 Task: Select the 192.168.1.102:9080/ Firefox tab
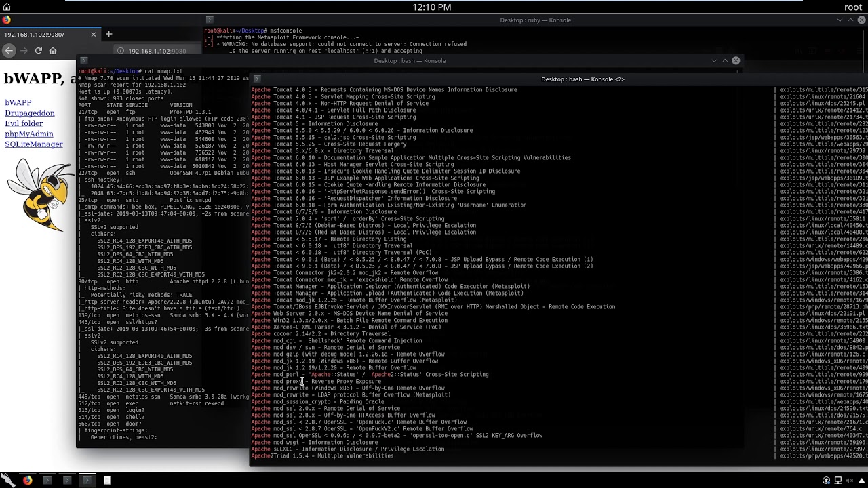51,34
